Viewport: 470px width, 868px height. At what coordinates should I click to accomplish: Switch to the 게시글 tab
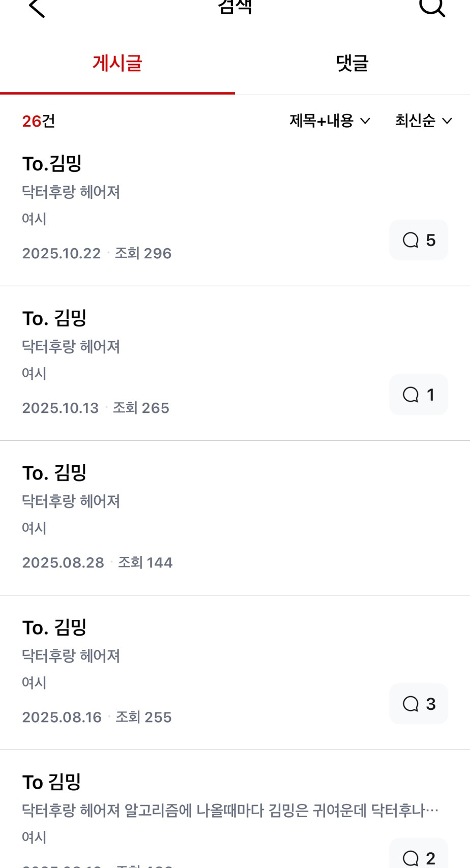click(x=117, y=64)
